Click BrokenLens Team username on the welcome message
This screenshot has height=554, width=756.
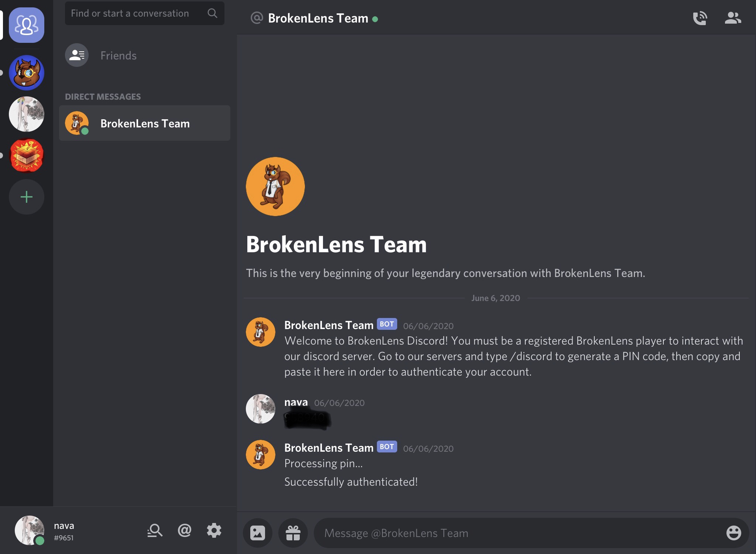point(329,325)
